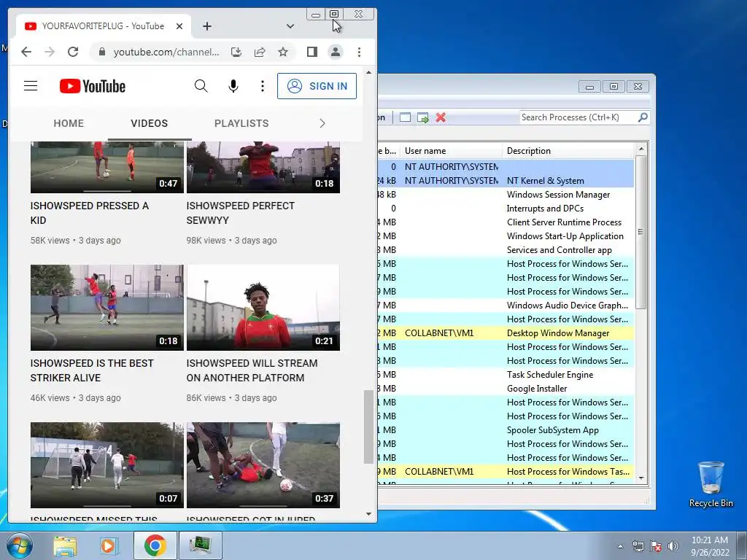
Task: Click the address bar URL
Action: [166, 52]
